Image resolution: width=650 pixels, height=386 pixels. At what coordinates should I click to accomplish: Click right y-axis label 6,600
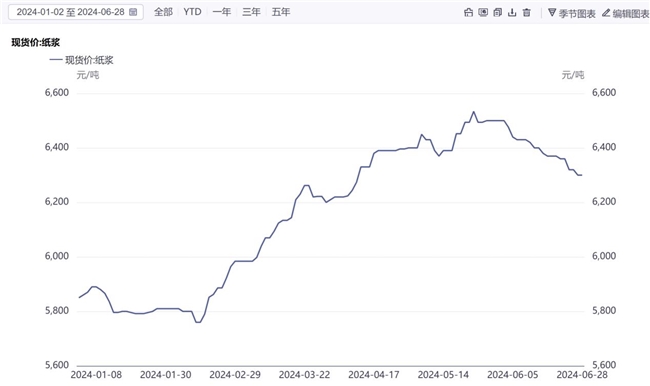(604, 92)
